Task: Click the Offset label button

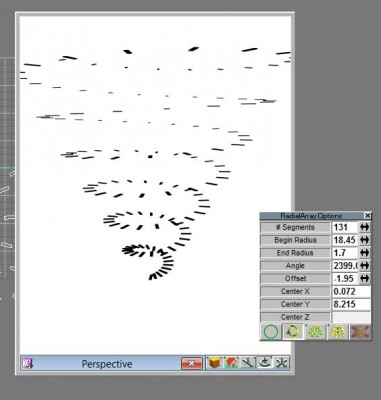Action: pyautogui.click(x=295, y=279)
